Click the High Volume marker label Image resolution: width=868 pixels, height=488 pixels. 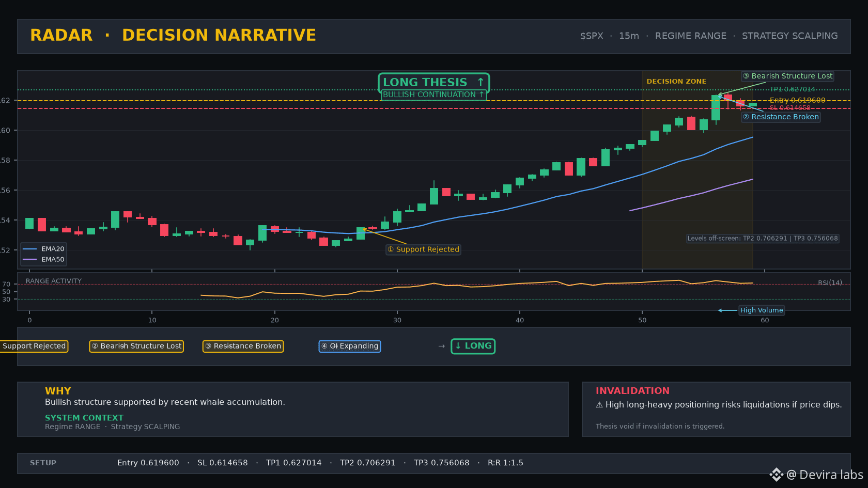tap(762, 310)
